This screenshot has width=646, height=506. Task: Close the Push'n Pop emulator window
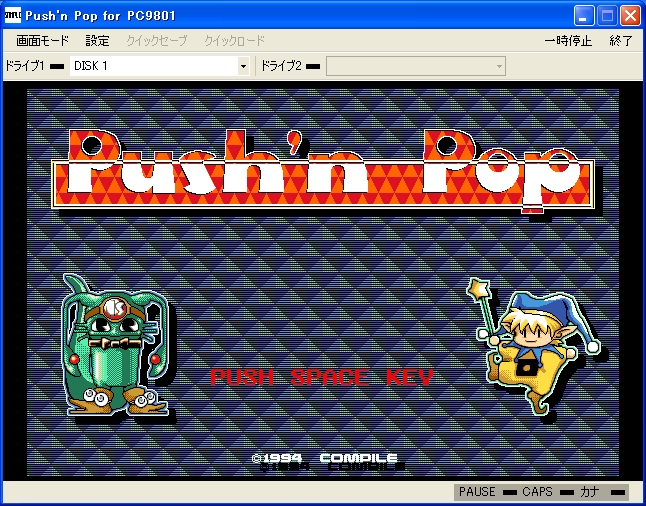630,16
